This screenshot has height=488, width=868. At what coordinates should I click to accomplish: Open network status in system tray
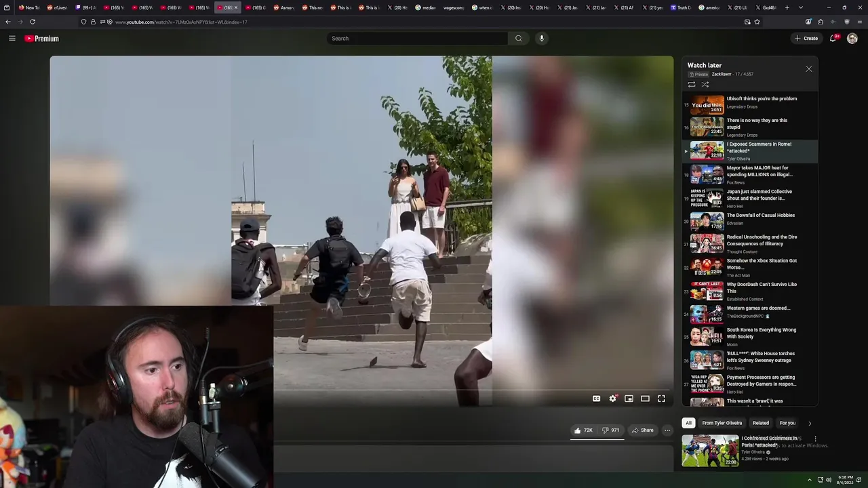[820, 480]
